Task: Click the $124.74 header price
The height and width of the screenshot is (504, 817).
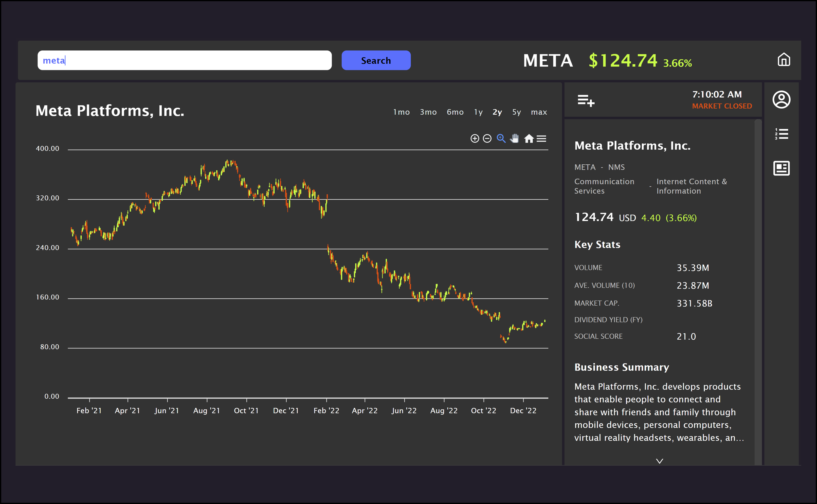Action: pyautogui.click(x=623, y=61)
